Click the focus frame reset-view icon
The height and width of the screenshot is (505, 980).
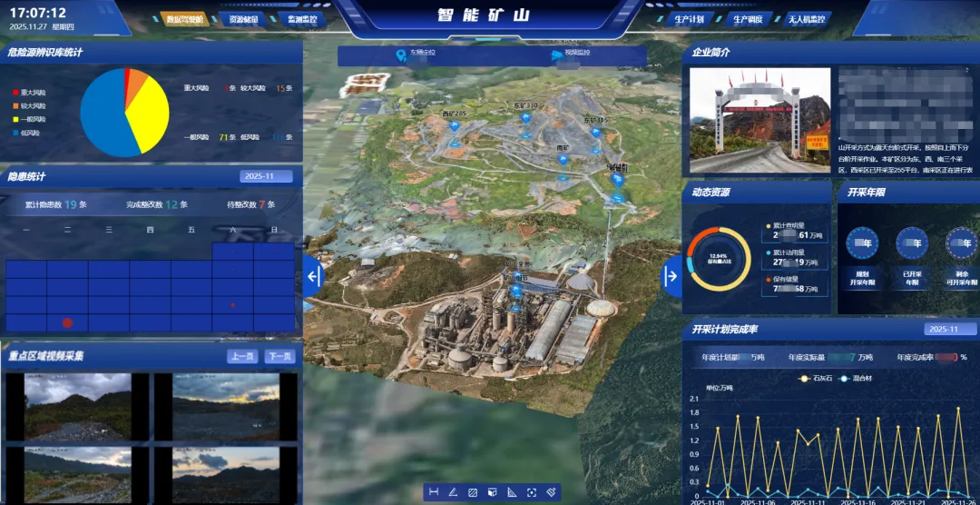coord(531,492)
